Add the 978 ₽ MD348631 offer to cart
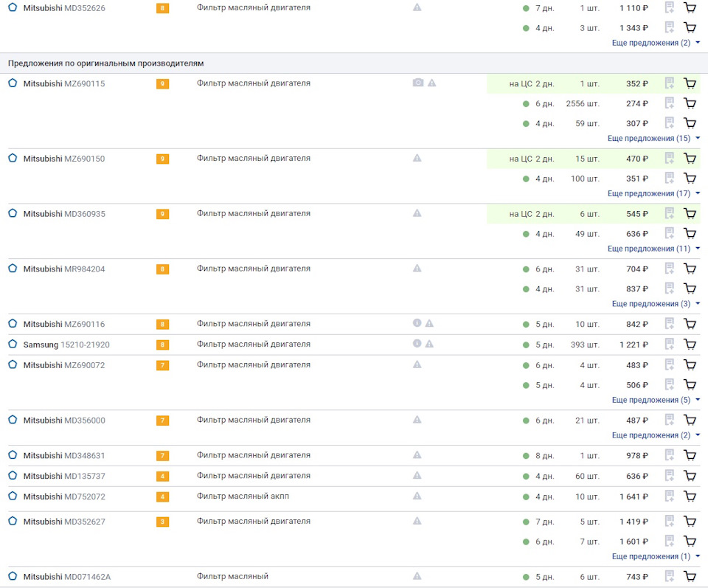This screenshot has width=708, height=588. pos(690,456)
